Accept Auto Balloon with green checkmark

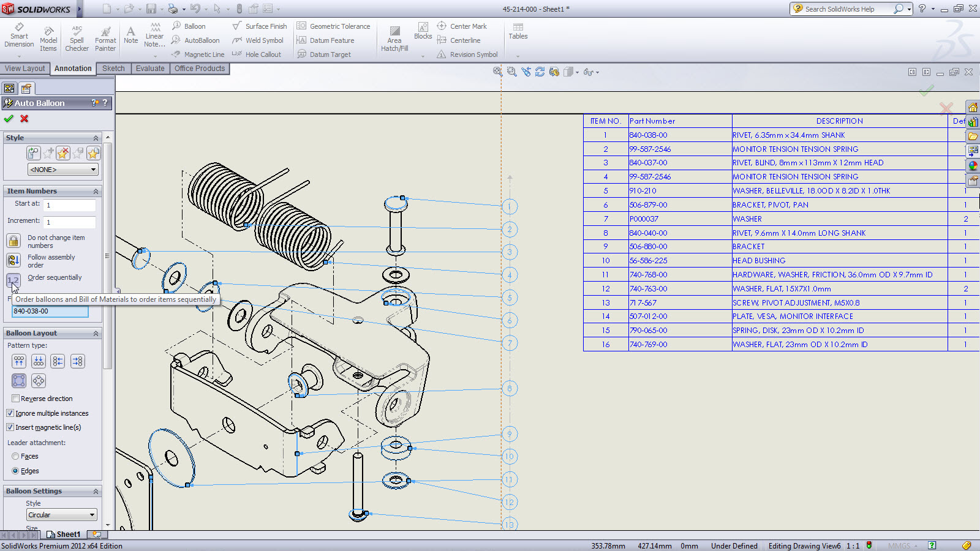(9, 119)
